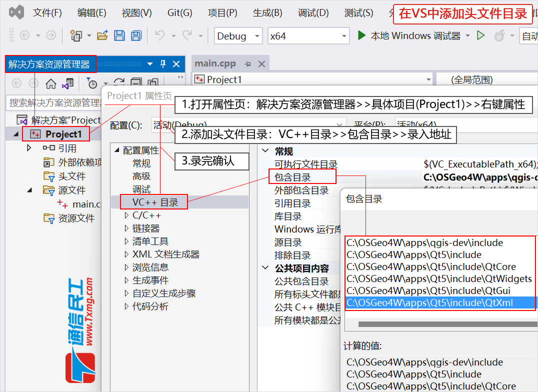
Task: Open the Git(G) menu
Action: 180,12
